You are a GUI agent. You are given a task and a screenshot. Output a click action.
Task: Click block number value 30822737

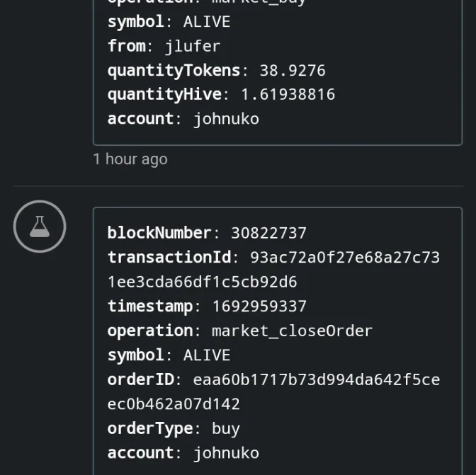[268, 233]
